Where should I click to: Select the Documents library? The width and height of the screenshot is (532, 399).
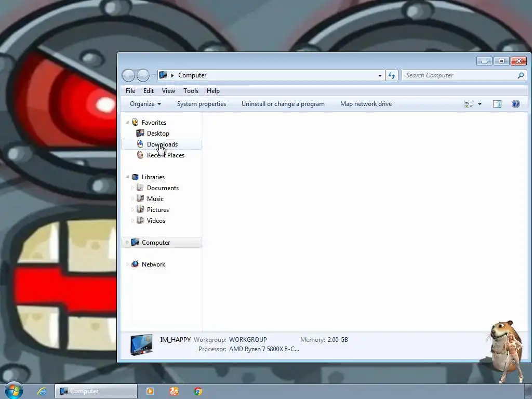pyautogui.click(x=163, y=188)
